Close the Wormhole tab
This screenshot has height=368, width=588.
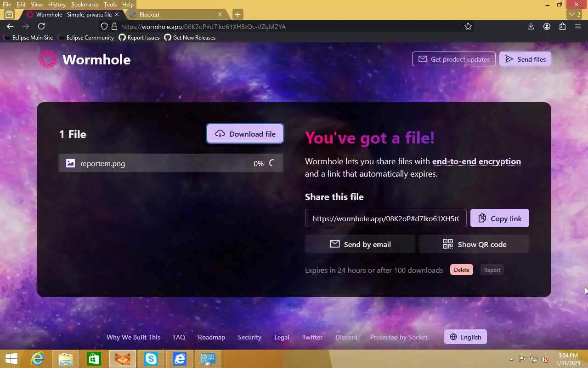pos(117,14)
